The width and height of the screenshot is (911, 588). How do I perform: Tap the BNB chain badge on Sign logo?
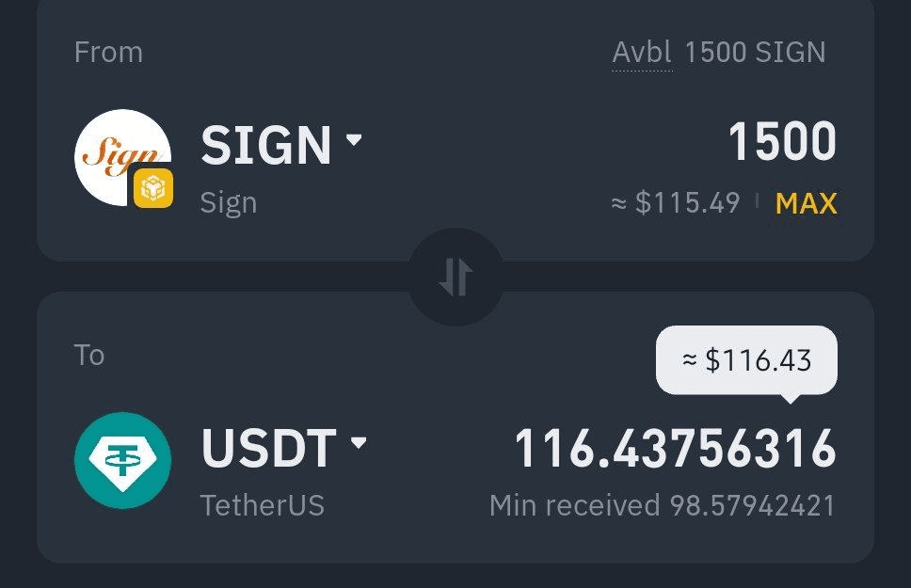coord(153,188)
